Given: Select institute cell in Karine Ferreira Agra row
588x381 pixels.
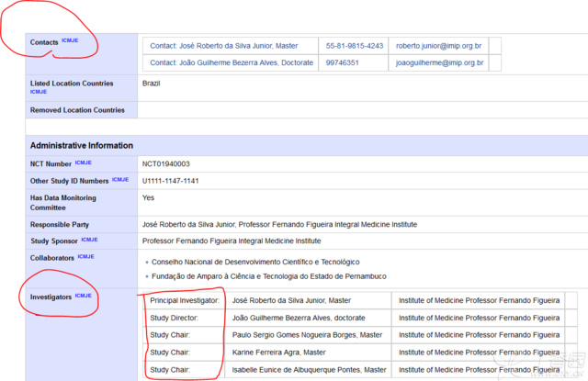Looking at the screenshot, I should click(479, 353).
